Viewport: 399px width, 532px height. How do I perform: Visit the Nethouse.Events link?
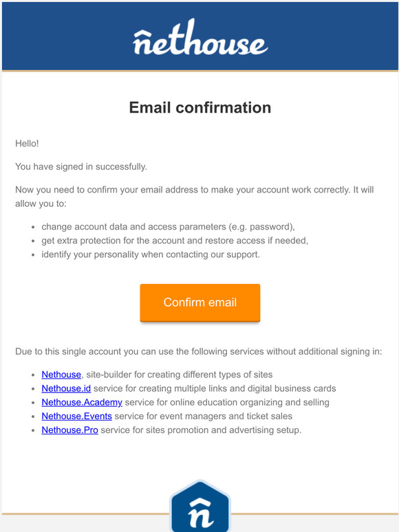click(x=77, y=417)
